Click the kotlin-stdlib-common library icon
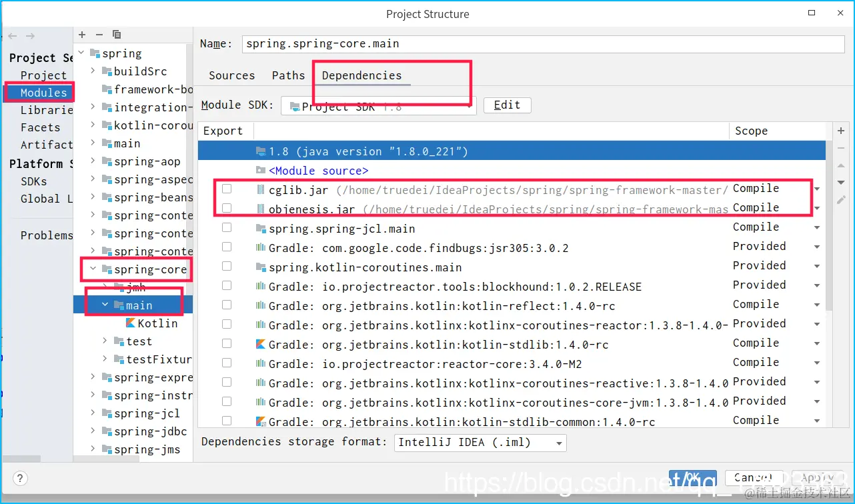Image resolution: width=855 pixels, height=504 pixels. (261, 422)
